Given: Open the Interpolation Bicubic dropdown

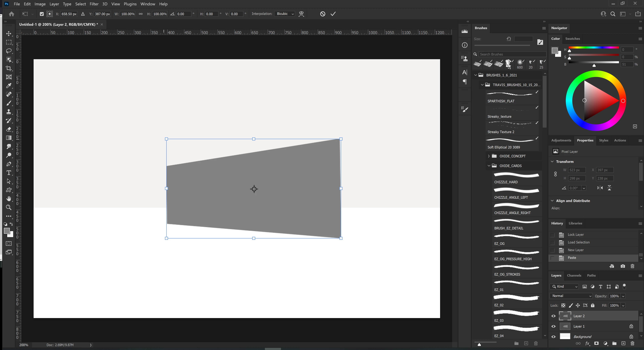Looking at the screenshot, I should pyautogui.click(x=285, y=14).
